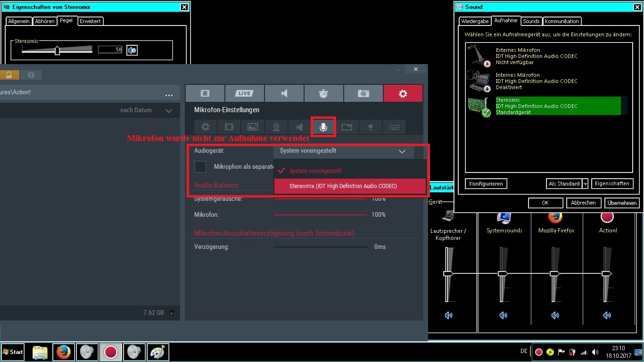This screenshot has height=362, width=644.
Task: Open the audio recording tab with speaker icon
Action: [x=284, y=93]
